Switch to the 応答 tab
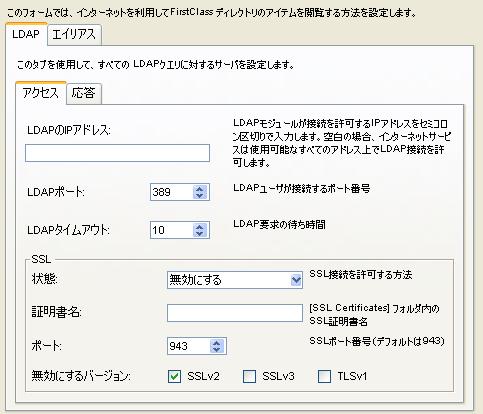Screen dimensions: 483x414 click(84, 93)
